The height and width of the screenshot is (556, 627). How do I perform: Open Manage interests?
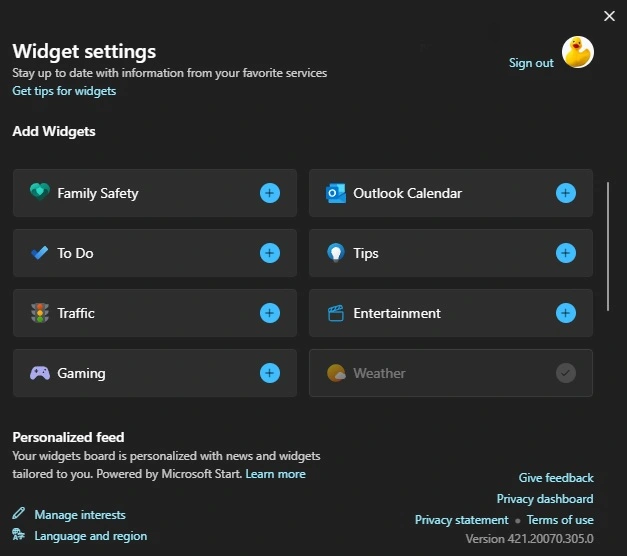tap(80, 515)
